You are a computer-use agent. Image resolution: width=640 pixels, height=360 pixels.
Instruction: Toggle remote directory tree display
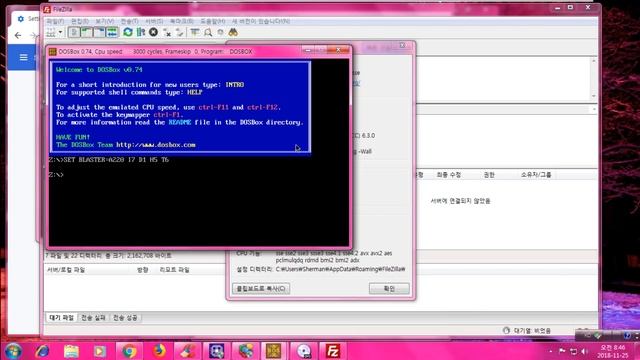(99, 32)
